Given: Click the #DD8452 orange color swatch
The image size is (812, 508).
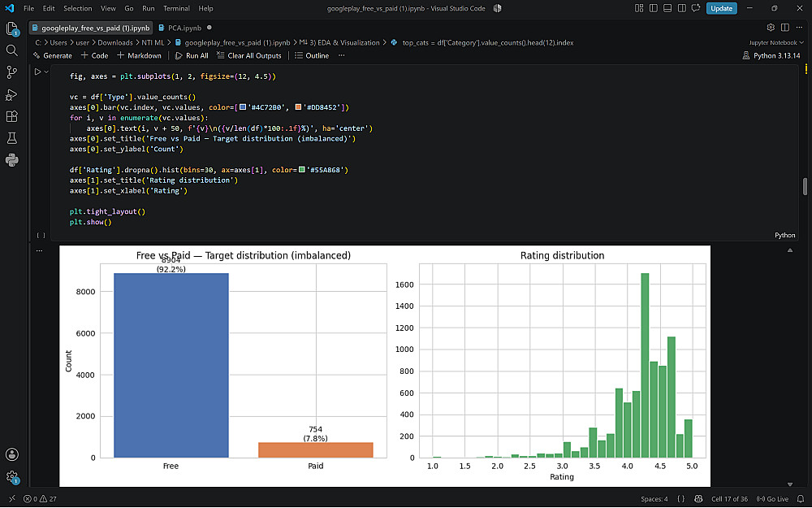Looking at the screenshot, I should tap(298, 106).
